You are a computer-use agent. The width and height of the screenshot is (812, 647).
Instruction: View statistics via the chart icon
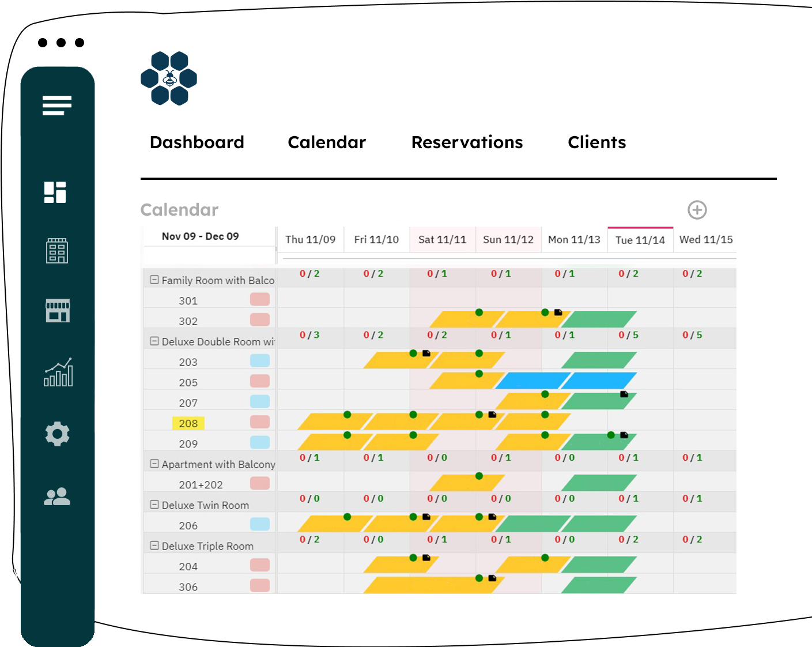[58, 374]
